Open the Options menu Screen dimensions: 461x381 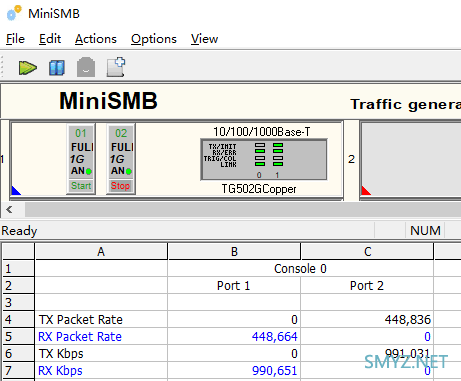pos(154,39)
